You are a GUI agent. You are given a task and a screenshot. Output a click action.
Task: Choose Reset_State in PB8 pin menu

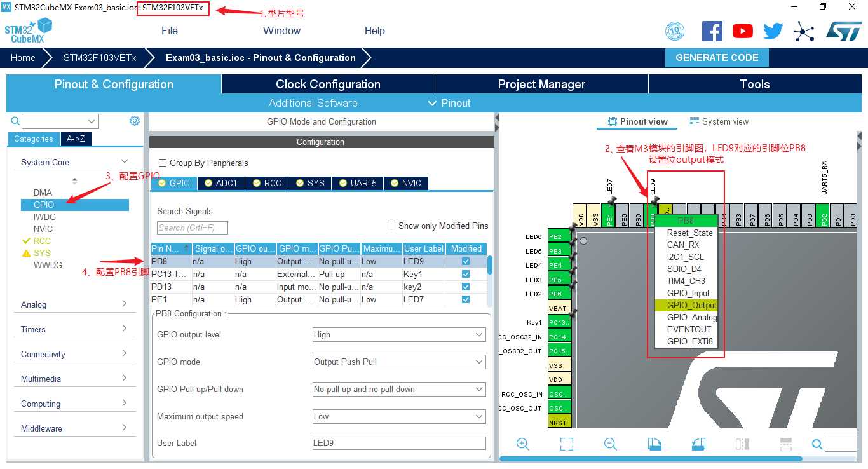tap(689, 233)
